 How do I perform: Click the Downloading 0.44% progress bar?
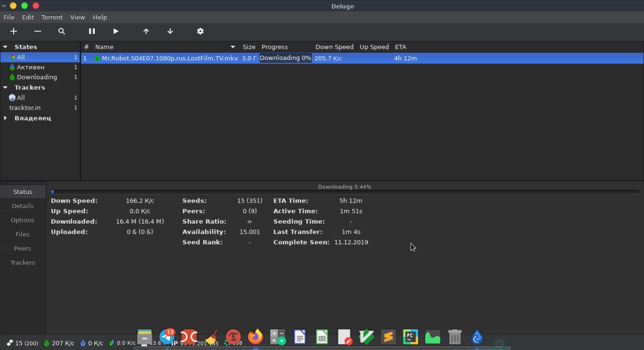point(345,192)
